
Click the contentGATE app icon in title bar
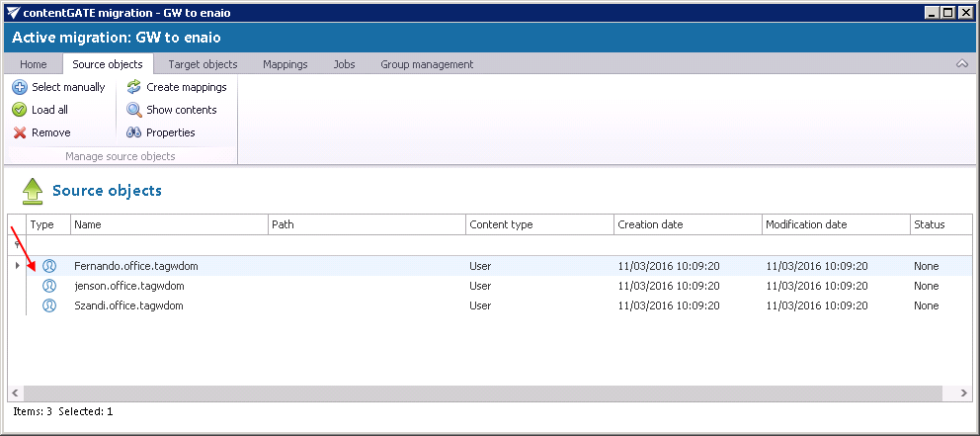13,12
